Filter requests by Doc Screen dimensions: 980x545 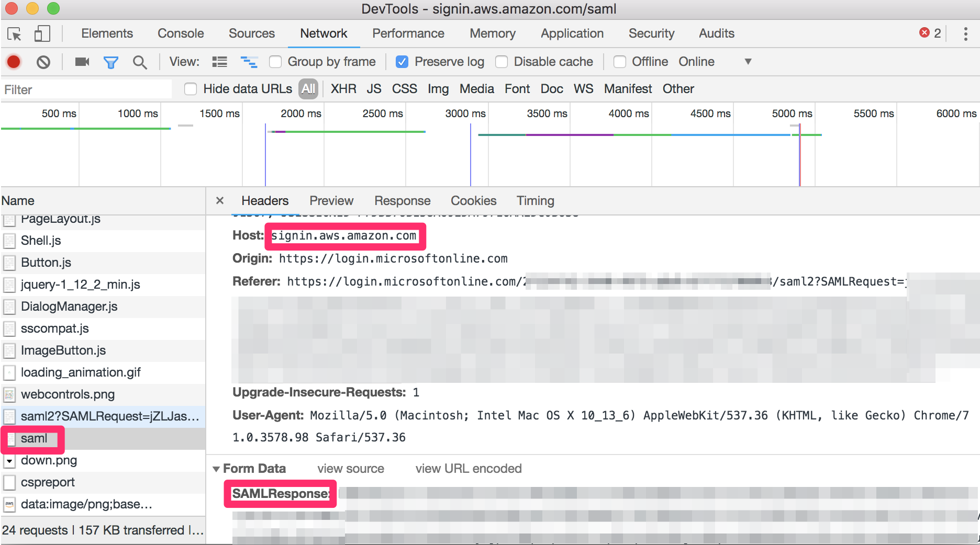[x=552, y=89]
